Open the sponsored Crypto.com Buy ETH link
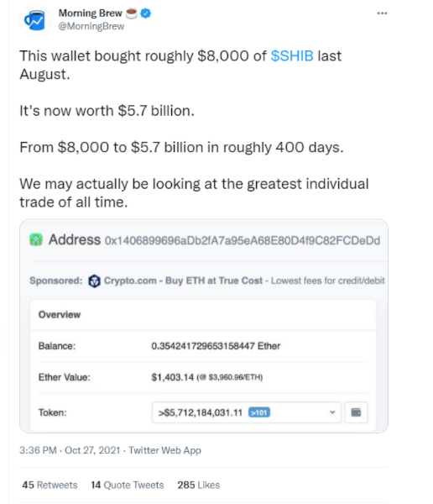This screenshot has width=433, height=504. coord(183,281)
